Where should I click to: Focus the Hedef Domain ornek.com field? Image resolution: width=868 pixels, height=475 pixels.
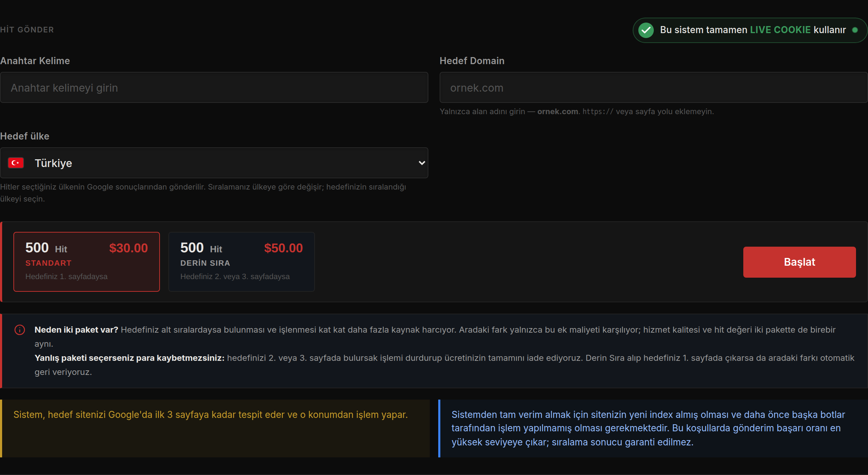(653, 87)
